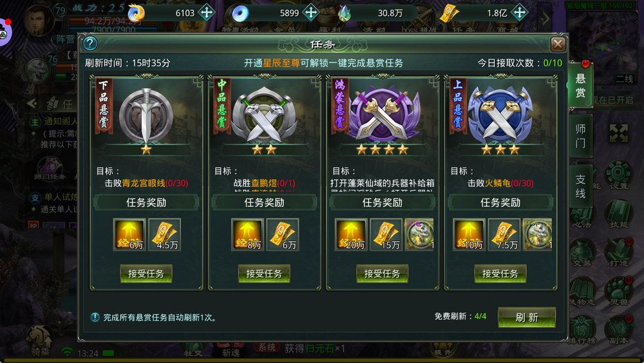Switch to the 支线 side tab
The width and height of the screenshot is (644, 363).
[x=580, y=186]
